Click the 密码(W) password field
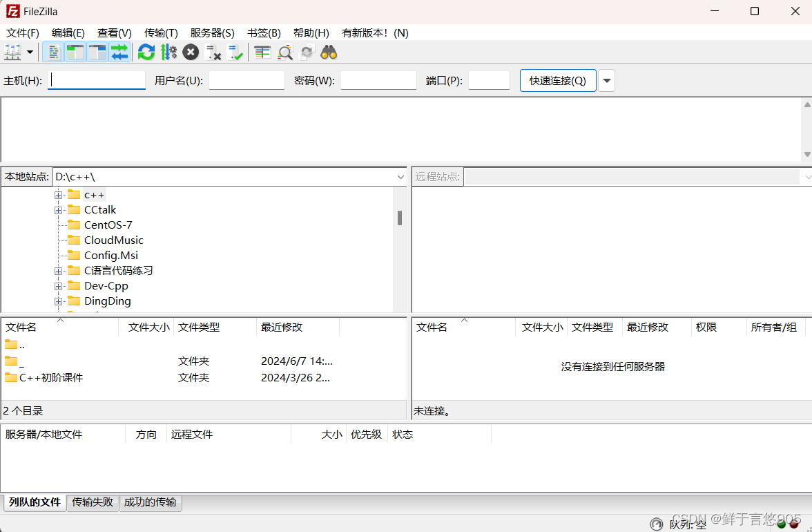 pyautogui.click(x=378, y=80)
